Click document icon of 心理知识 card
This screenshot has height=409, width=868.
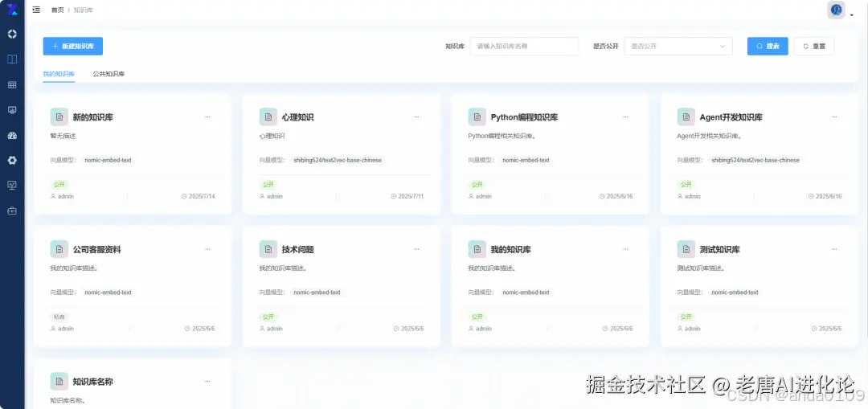click(268, 117)
